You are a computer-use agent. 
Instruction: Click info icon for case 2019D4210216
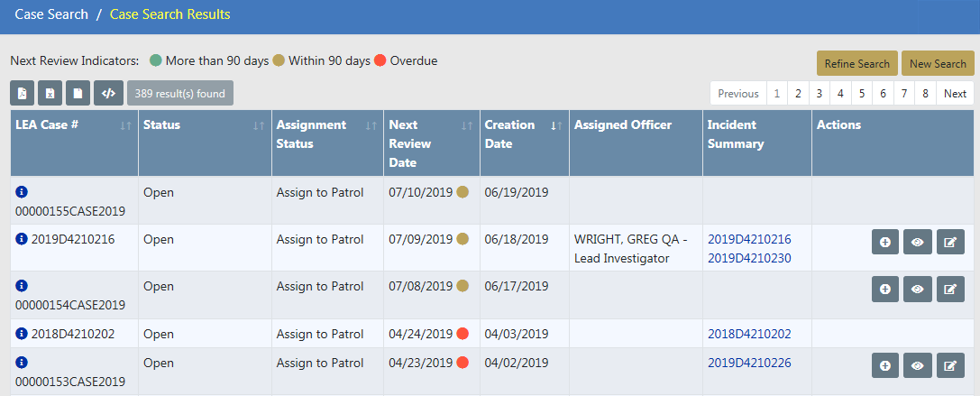click(22, 239)
